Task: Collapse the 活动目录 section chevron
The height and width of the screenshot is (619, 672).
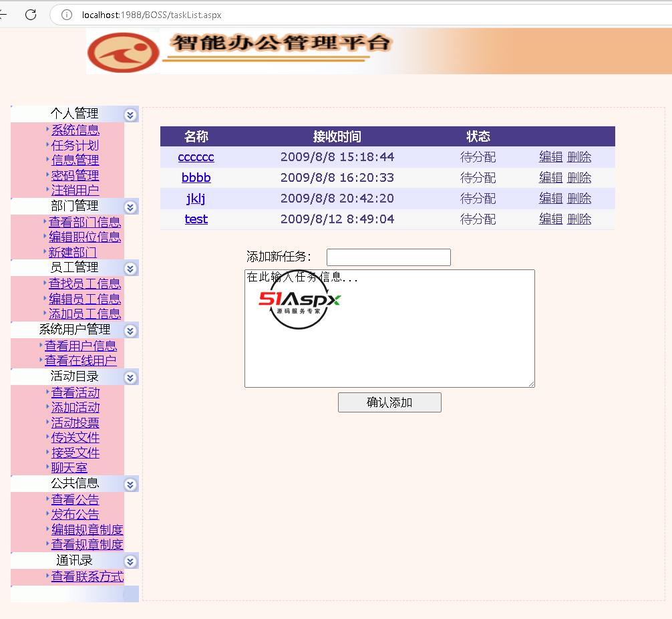Action: tap(130, 378)
